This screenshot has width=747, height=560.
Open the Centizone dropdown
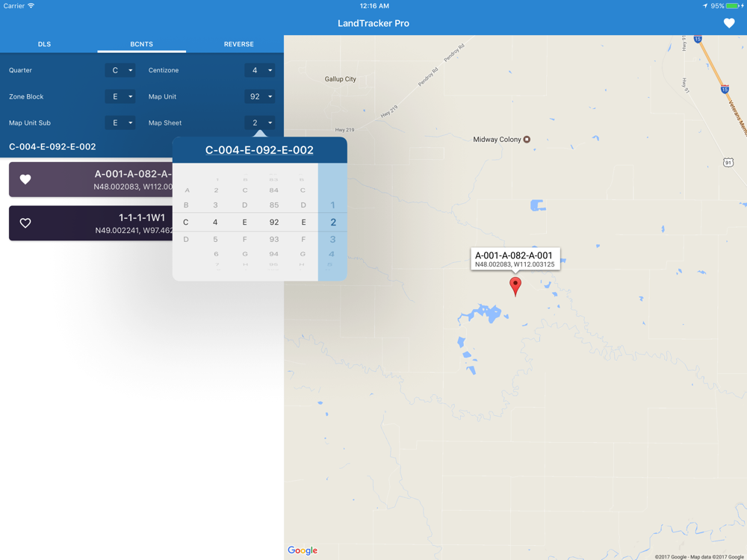coord(259,70)
